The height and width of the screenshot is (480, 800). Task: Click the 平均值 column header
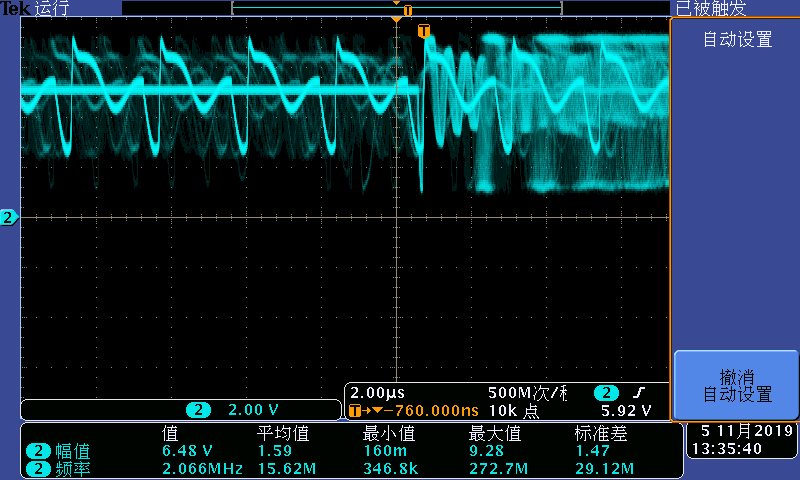[283, 434]
